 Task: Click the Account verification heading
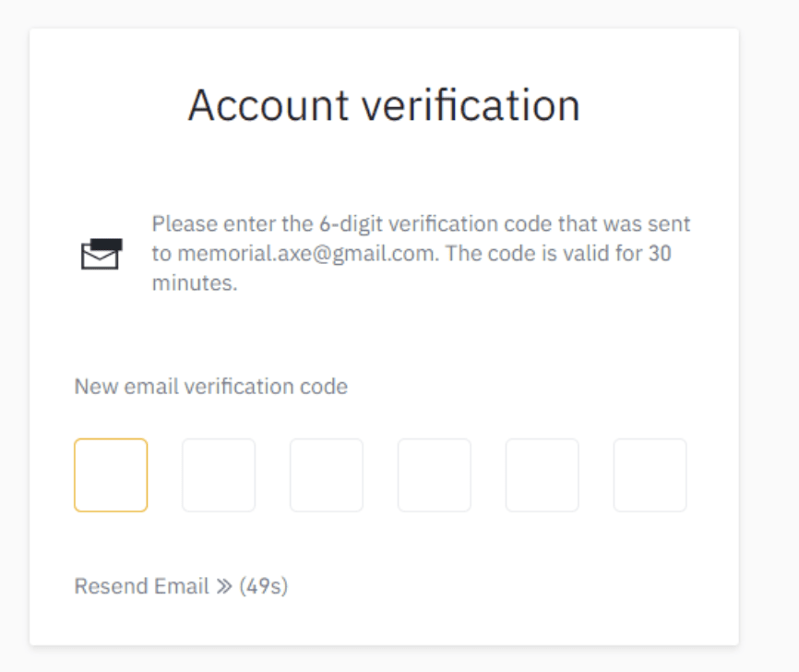tap(384, 105)
